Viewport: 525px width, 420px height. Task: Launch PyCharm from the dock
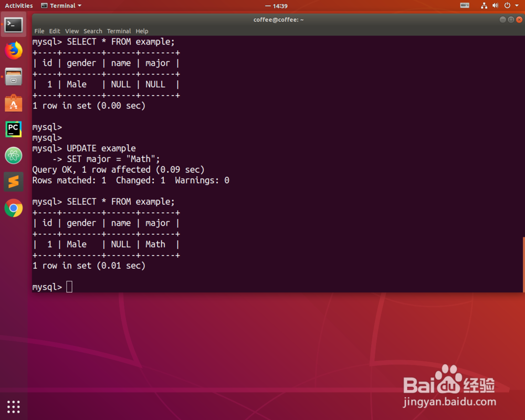click(14, 129)
